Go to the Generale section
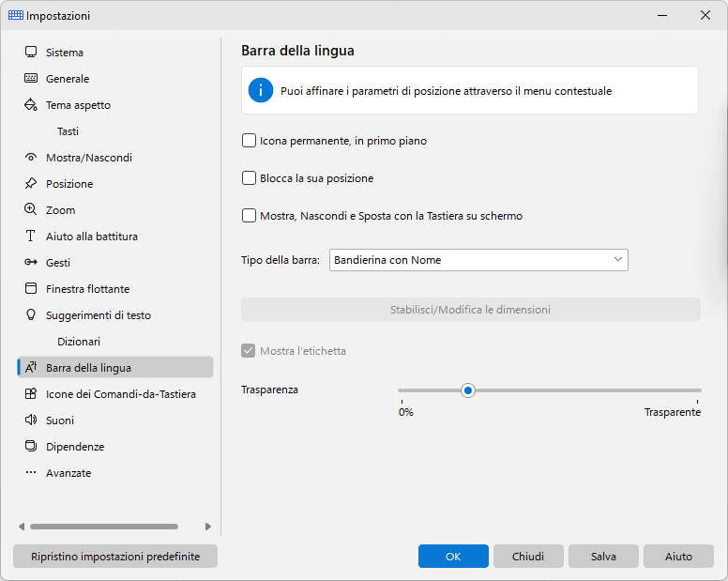This screenshot has height=581, width=728. point(115,79)
